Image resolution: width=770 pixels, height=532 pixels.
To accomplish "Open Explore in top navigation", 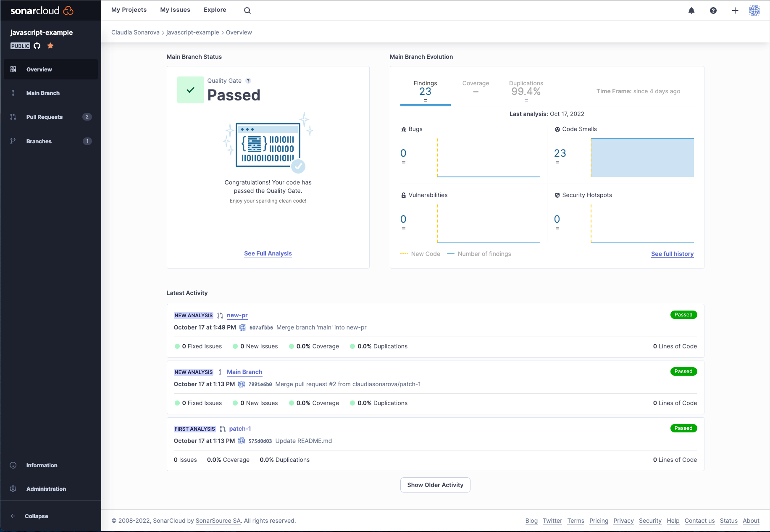I will pos(215,10).
